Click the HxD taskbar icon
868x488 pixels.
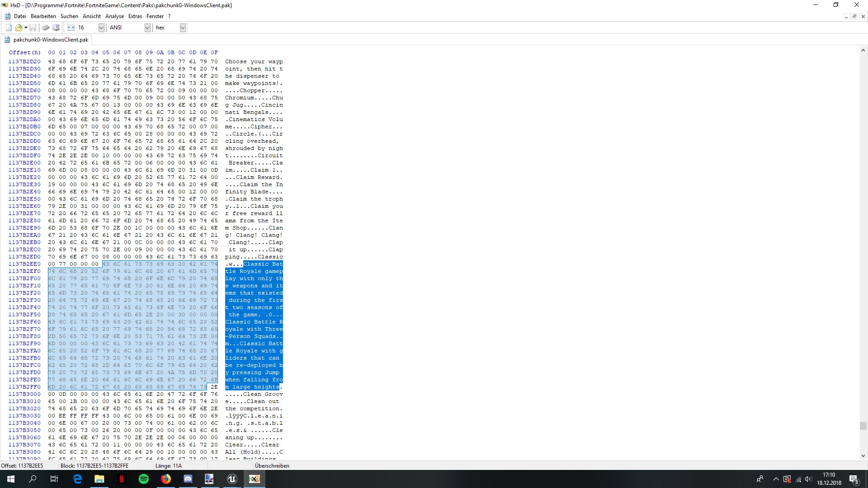(255, 479)
